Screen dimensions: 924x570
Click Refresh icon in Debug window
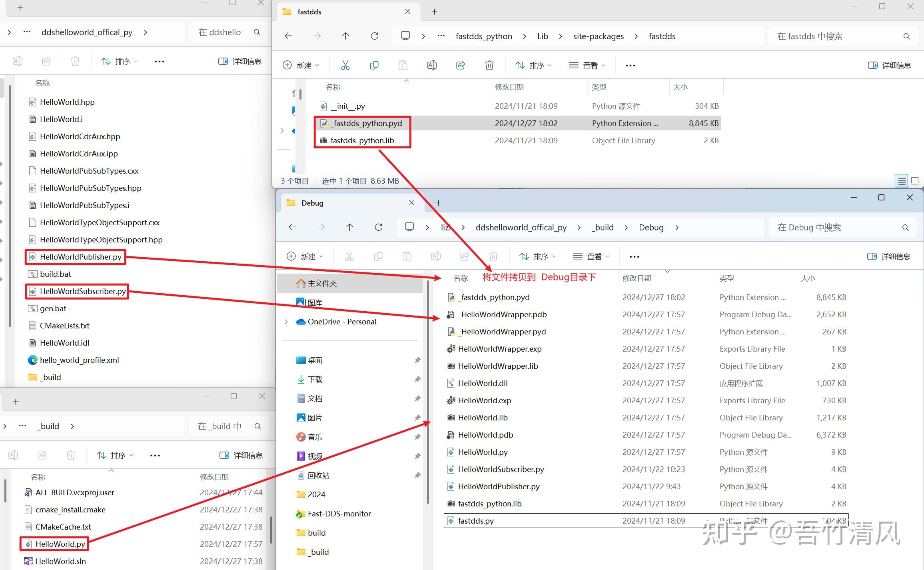379,227
